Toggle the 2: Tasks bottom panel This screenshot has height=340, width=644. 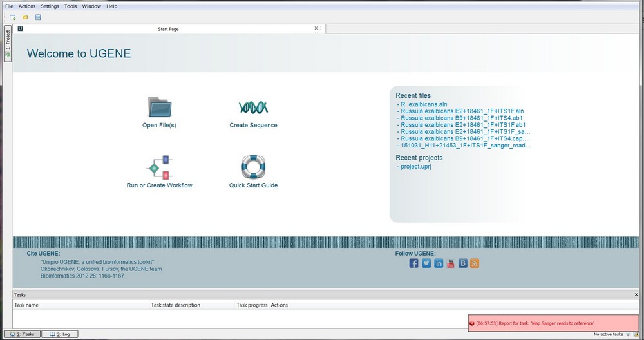coord(22,334)
